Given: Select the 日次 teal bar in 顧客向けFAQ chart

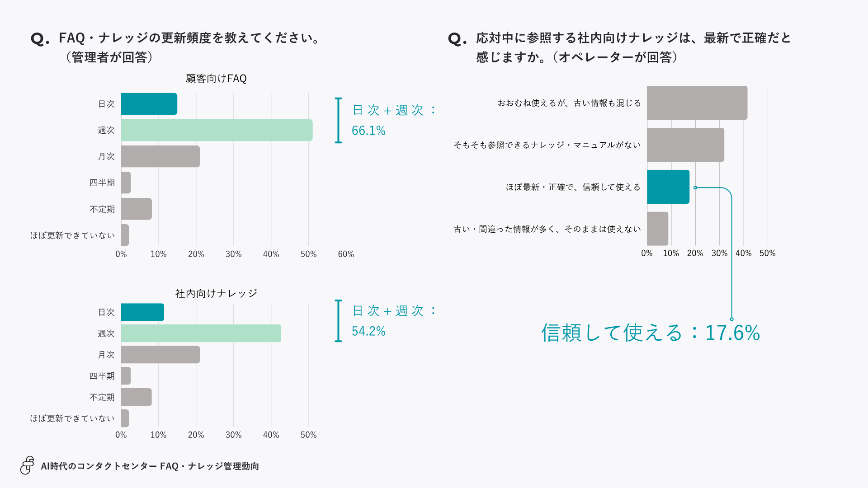Looking at the screenshot, I should click(x=149, y=104).
